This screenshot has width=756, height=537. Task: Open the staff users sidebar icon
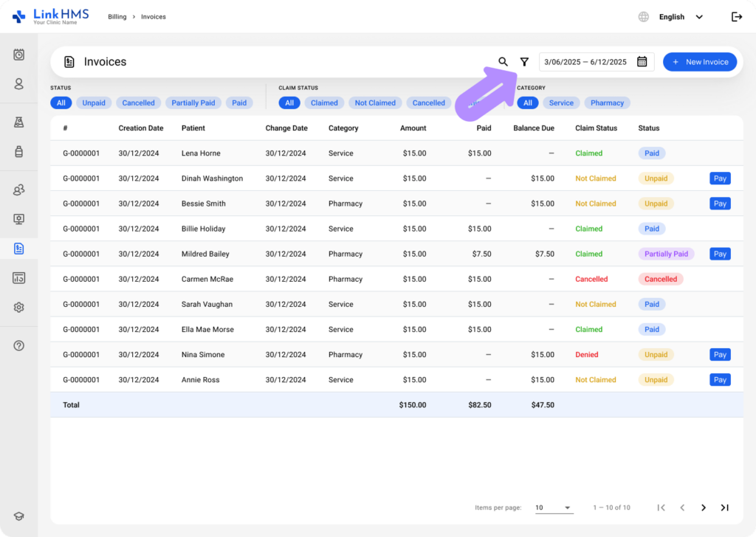(18, 190)
